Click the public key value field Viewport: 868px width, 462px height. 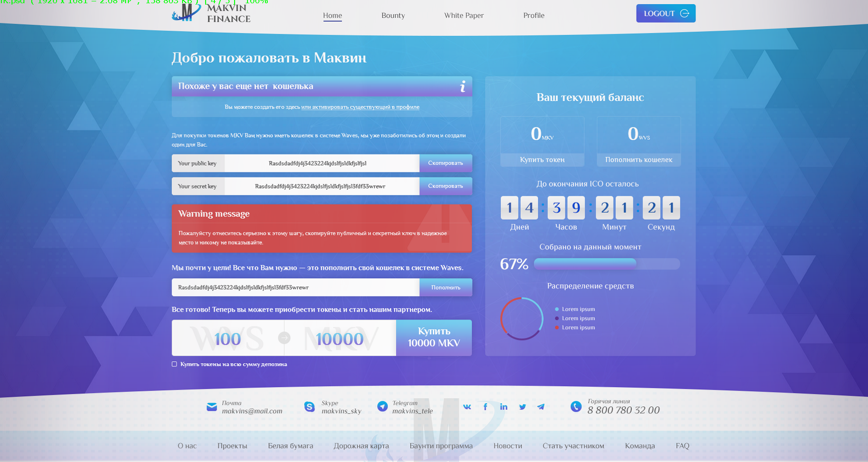322,163
